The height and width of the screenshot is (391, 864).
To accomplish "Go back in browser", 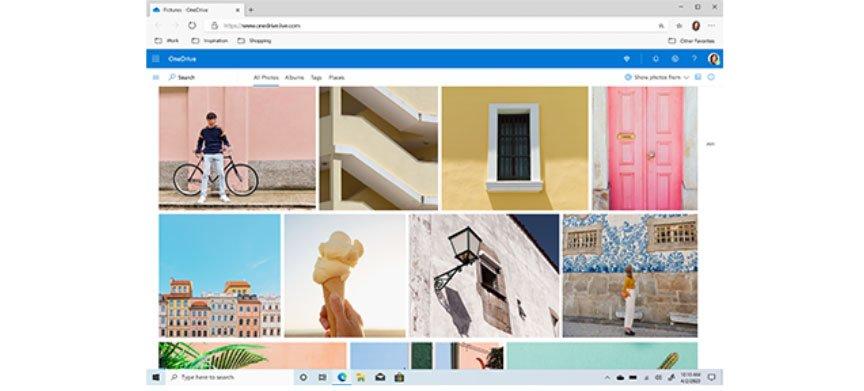I will pyautogui.click(x=159, y=26).
